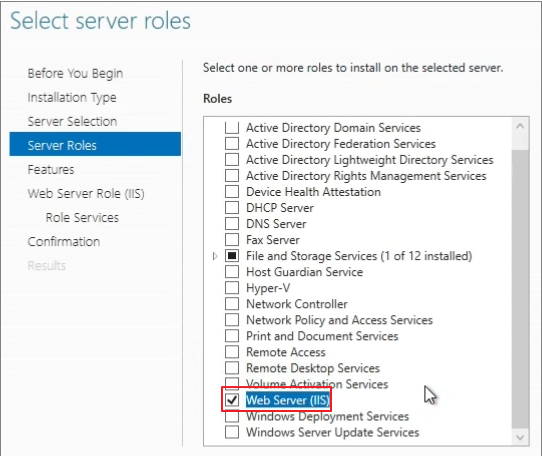
Task: Tick the DHCP Server checkbox
Action: (232, 208)
